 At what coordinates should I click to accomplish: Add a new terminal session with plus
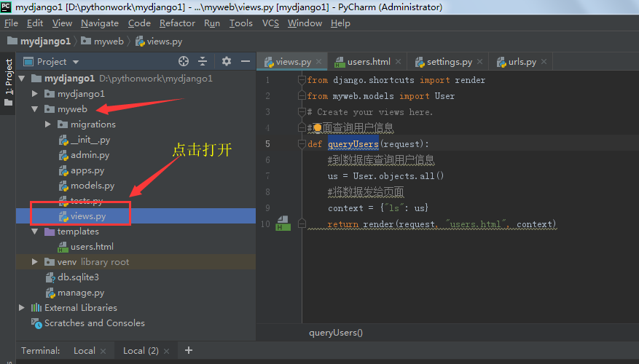point(188,350)
